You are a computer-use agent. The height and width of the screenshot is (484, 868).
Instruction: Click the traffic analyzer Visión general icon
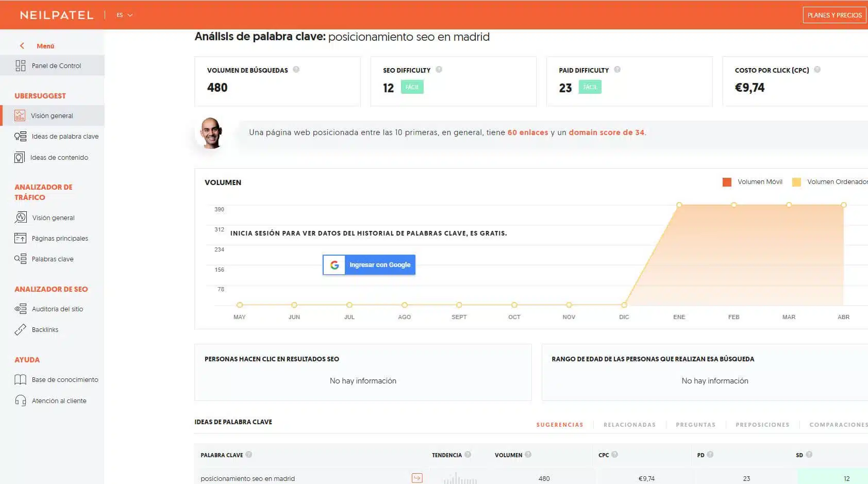coord(21,218)
